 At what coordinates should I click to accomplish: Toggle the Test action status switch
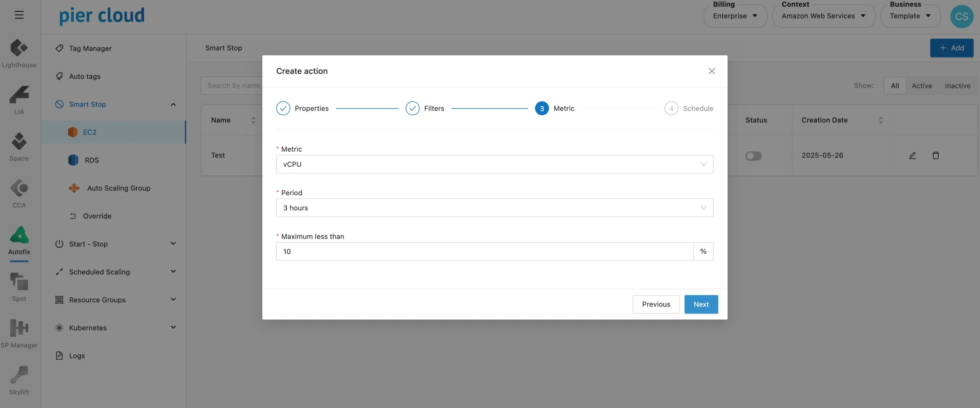[753, 156]
